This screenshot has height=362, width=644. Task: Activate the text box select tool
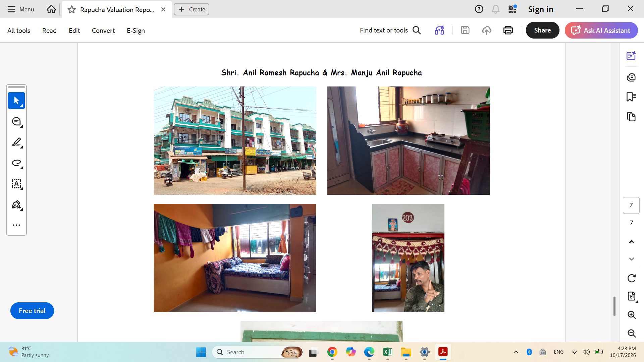[x=16, y=184]
